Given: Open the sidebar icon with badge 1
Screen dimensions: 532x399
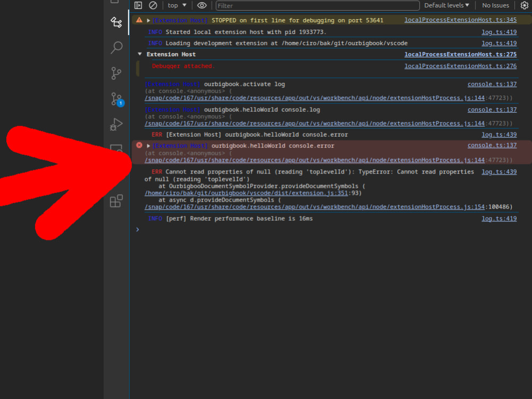Looking at the screenshot, I should [117, 99].
